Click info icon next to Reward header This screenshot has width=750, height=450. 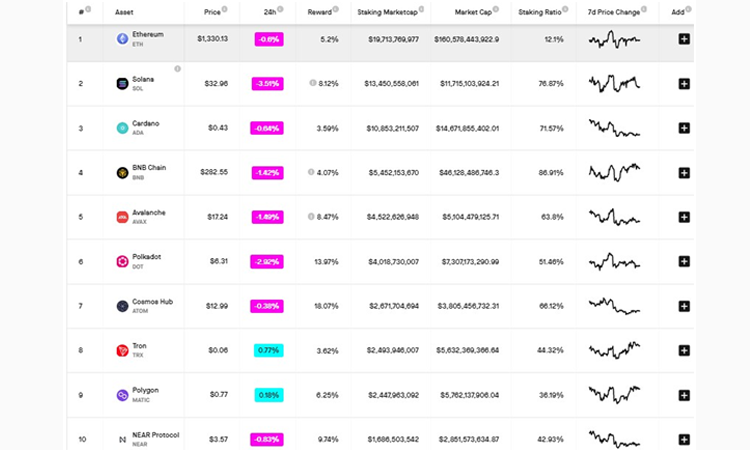[x=336, y=9]
